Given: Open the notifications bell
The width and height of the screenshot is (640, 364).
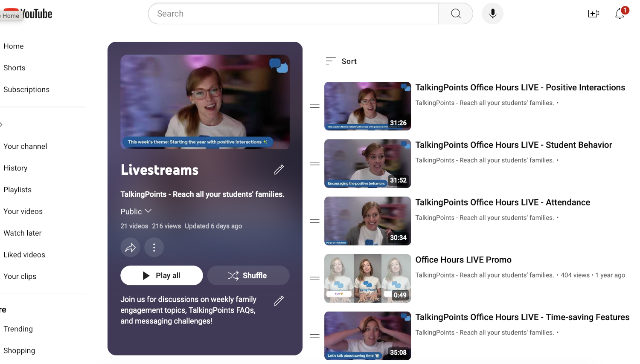Looking at the screenshot, I should point(620,14).
